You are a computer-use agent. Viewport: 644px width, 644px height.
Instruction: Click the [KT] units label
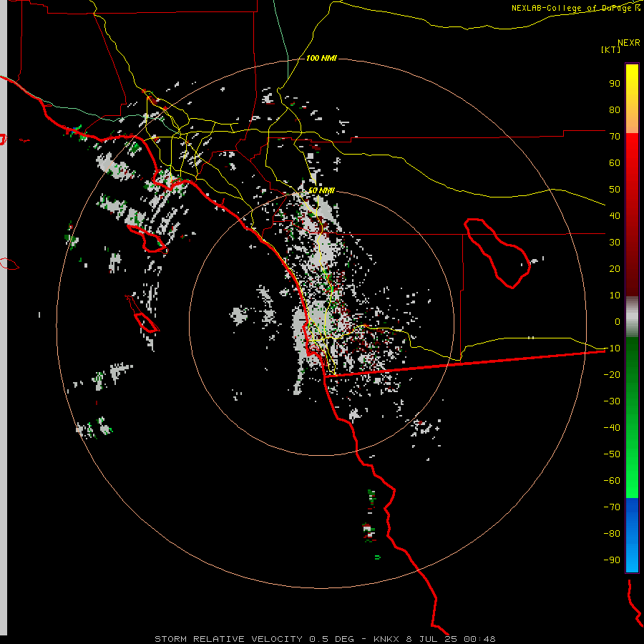tap(610, 49)
